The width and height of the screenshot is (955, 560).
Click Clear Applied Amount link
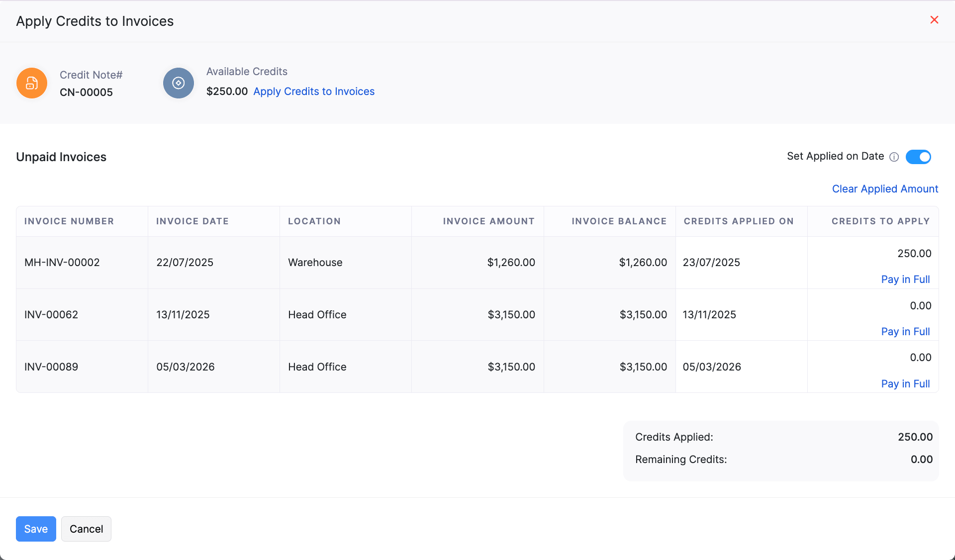coord(885,189)
